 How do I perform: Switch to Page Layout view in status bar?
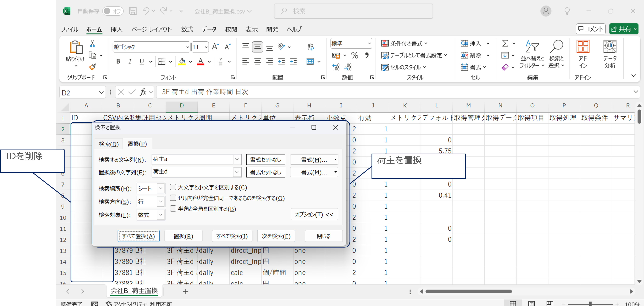pyautogui.click(x=531, y=303)
